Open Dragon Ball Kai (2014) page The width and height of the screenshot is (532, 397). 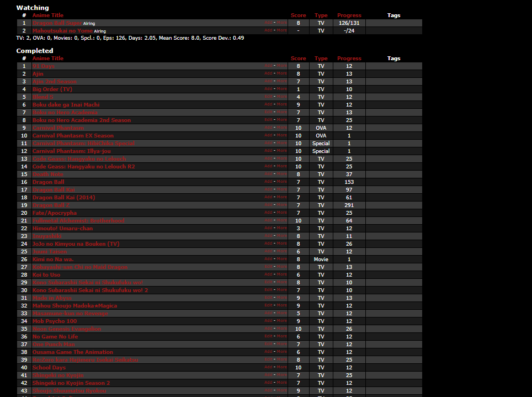coord(64,197)
